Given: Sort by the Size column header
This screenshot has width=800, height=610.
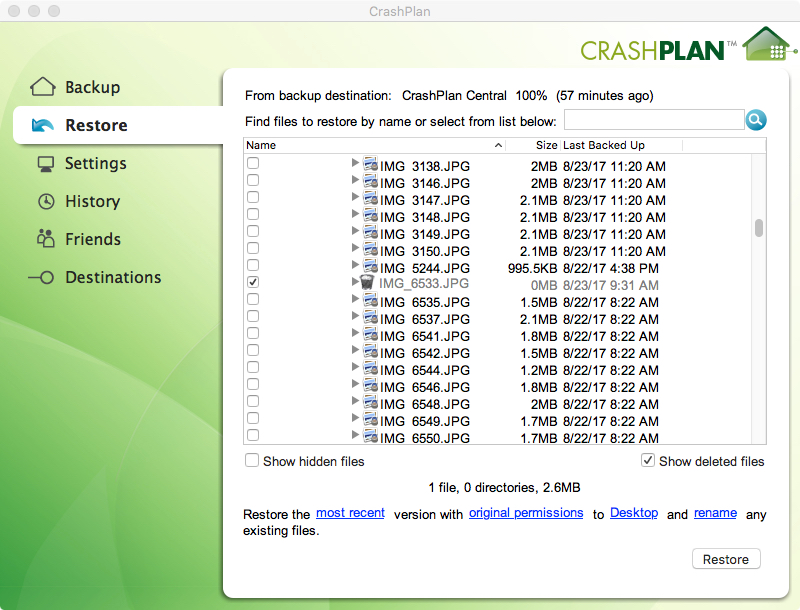Looking at the screenshot, I should [534, 145].
